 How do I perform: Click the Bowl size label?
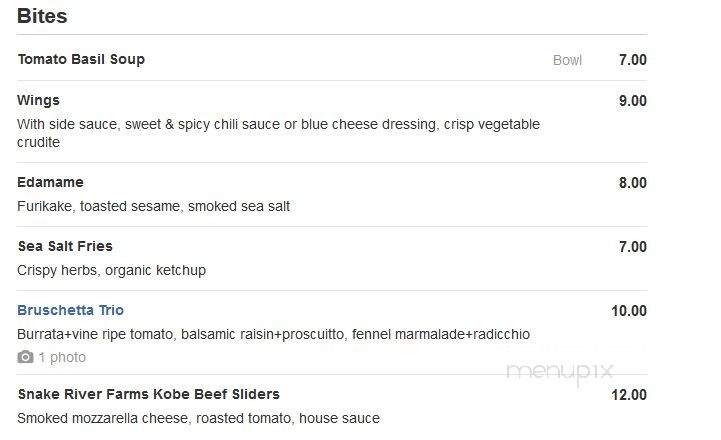click(567, 60)
